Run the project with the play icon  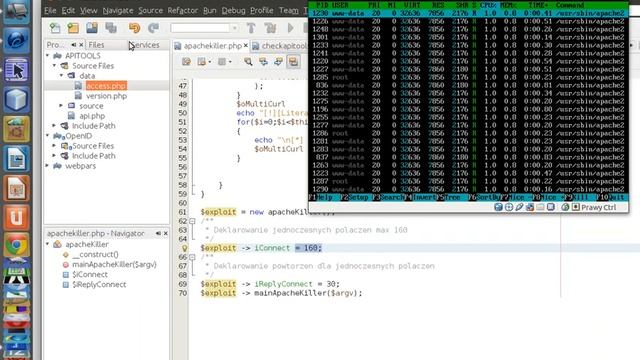tap(290, 28)
